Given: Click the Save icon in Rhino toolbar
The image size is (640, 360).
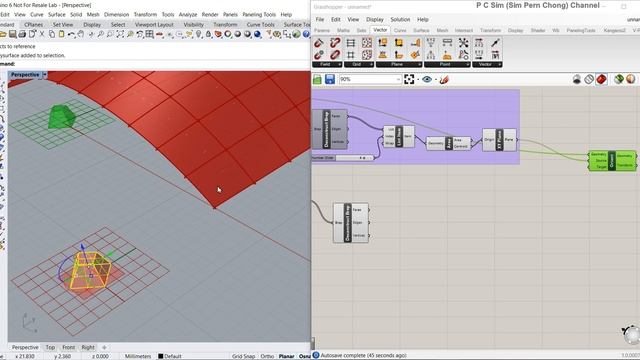Looking at the screenshot, I should tap(12, 34).
